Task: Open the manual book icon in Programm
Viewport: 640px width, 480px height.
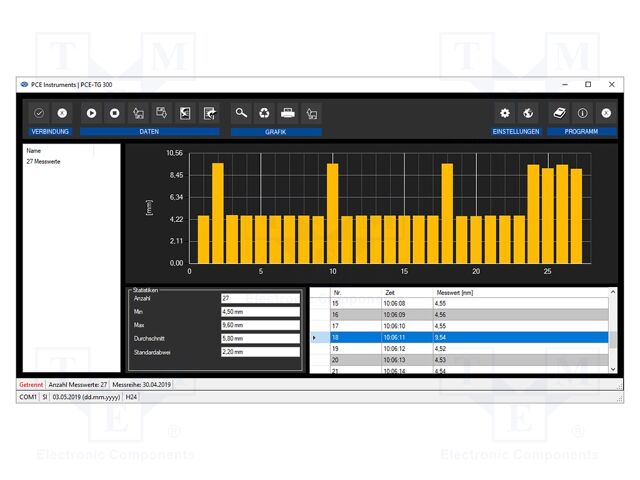Action: (x=560, y=114)
